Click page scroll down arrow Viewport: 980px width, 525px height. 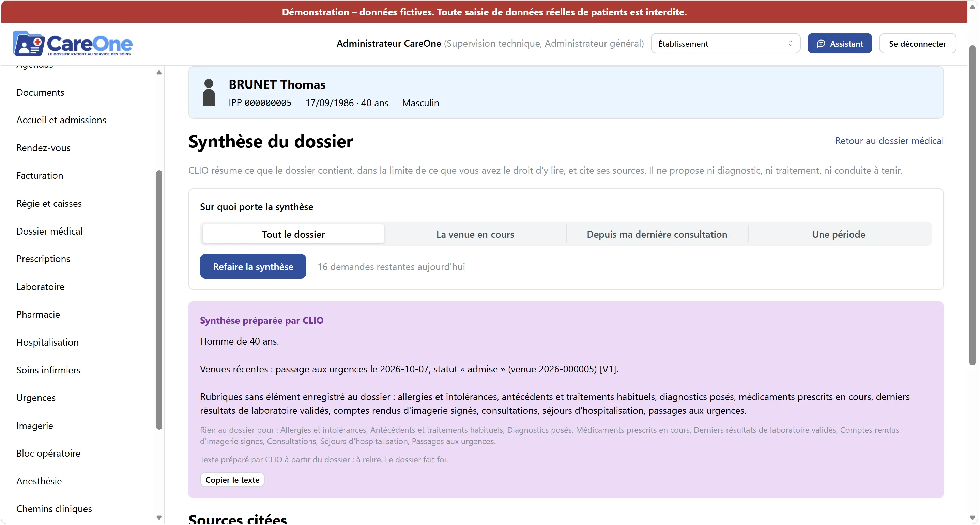973,518
